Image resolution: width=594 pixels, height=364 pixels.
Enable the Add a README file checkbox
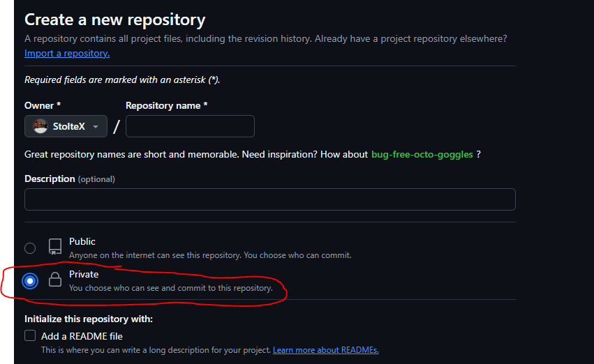[30, 335]
